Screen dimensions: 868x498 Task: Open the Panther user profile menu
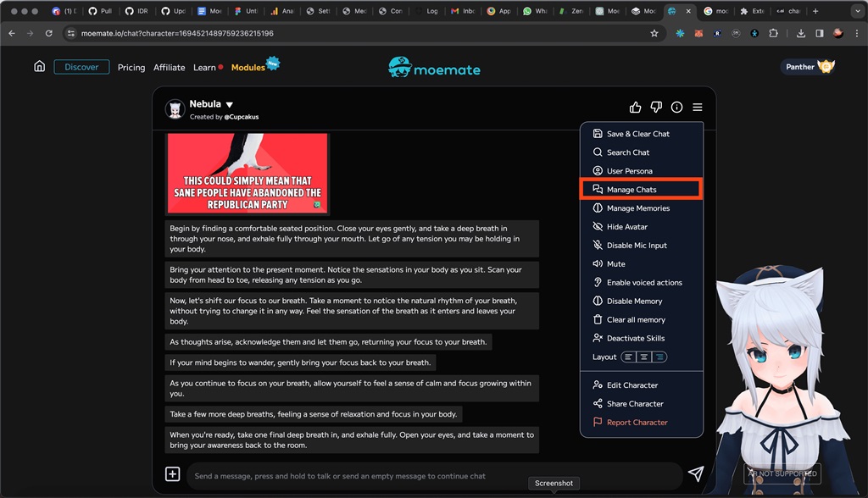click(x=808, y=67)
